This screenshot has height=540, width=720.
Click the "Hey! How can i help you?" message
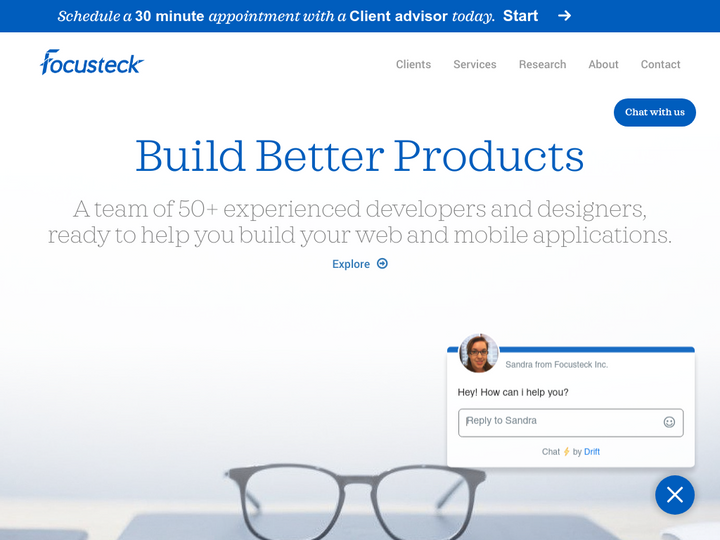coord(513,392)
